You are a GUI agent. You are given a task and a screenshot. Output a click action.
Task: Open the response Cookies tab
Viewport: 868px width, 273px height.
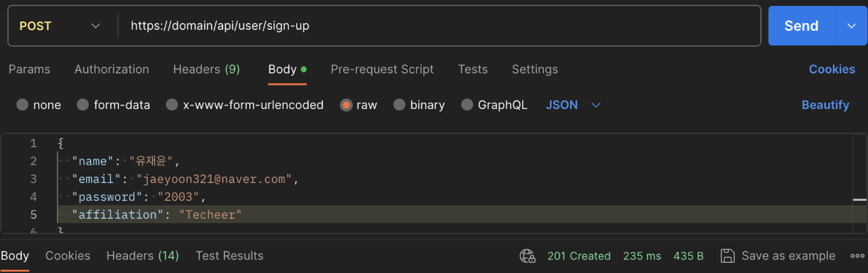(68, 256)
